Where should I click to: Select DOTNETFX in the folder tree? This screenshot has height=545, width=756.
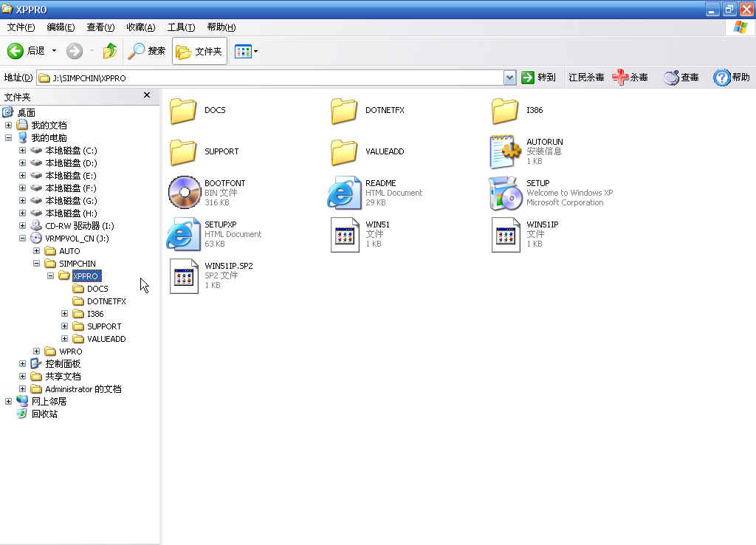tap(106, 301)
